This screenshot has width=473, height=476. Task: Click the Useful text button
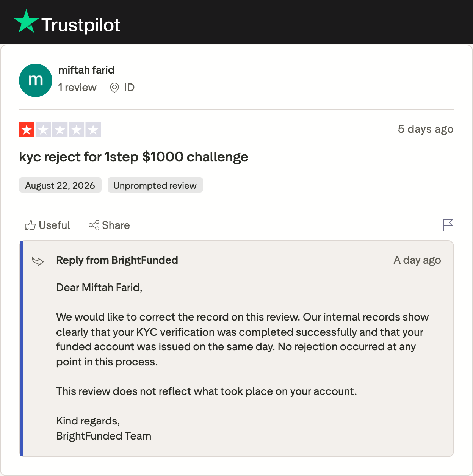point(55,225)
